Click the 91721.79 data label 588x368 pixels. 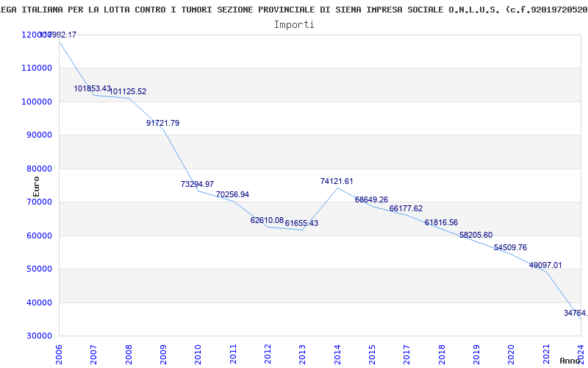coord(162,123)
